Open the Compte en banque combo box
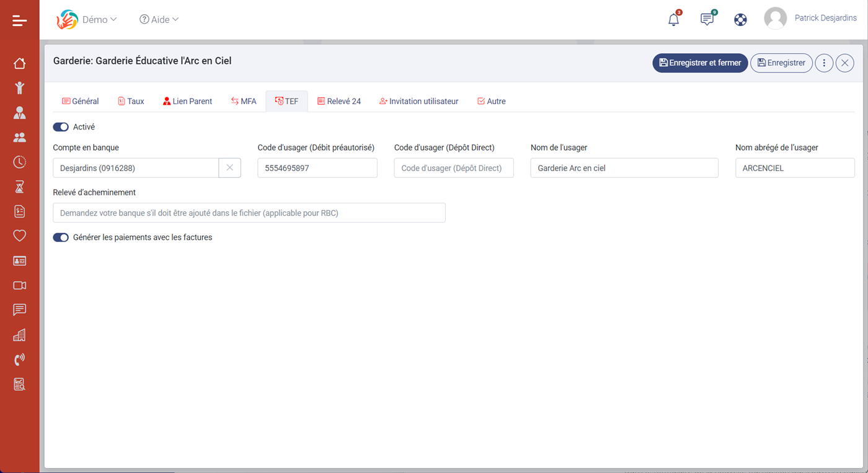Image resolution: width=868 pixels, height=473 pixels. pos(136,168)
